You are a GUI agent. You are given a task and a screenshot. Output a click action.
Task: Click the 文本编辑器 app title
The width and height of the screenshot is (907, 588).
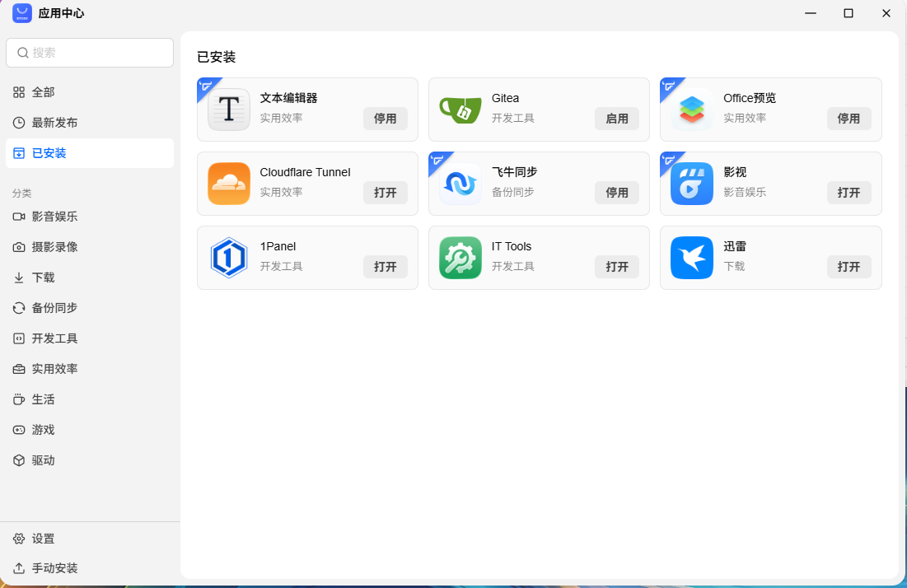tap(288, 98)
